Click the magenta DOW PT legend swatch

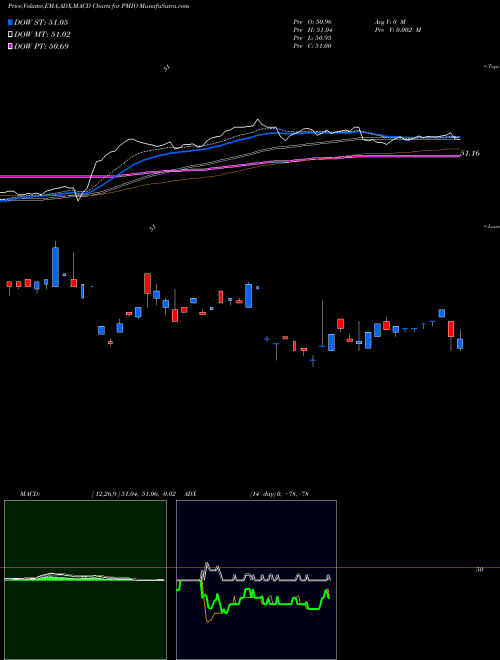point(10,46)
